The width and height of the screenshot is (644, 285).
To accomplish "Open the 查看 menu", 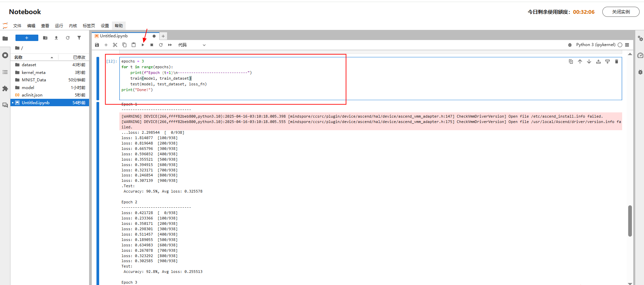I will coord(45,26).
